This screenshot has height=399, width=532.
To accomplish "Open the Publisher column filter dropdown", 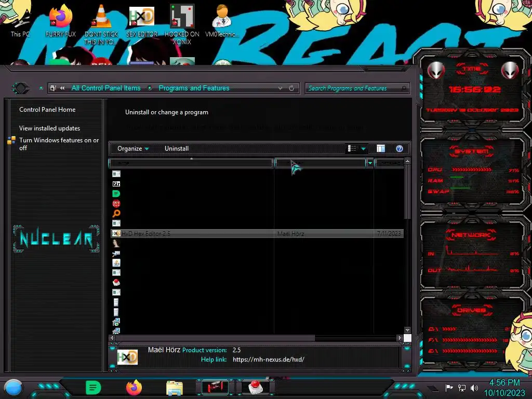I will [x=370, y=163].
